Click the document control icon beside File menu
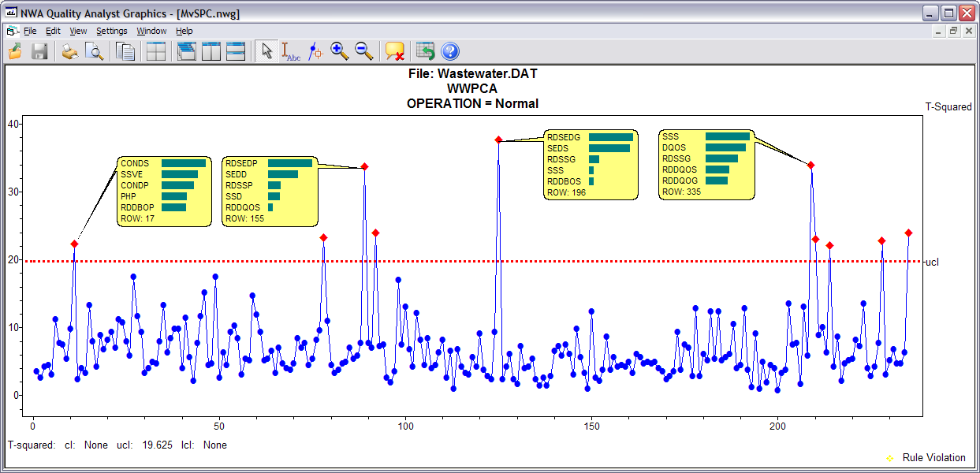The height and width of the screenshot is (473, 980). (x=12, y=31)
